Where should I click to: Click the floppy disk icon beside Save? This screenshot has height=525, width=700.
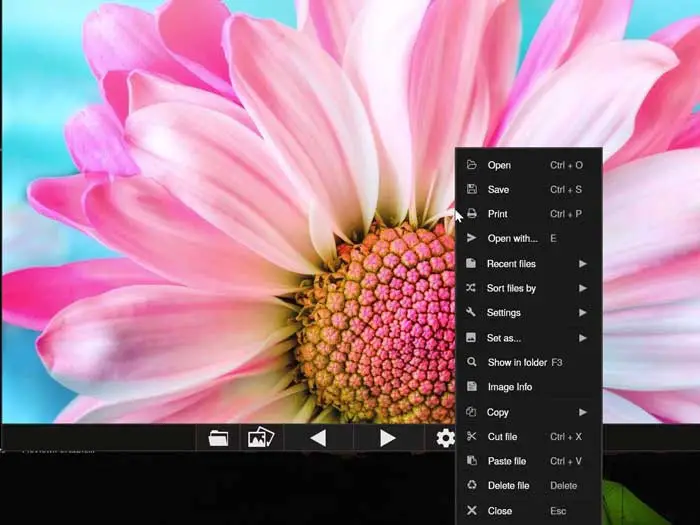471,189
